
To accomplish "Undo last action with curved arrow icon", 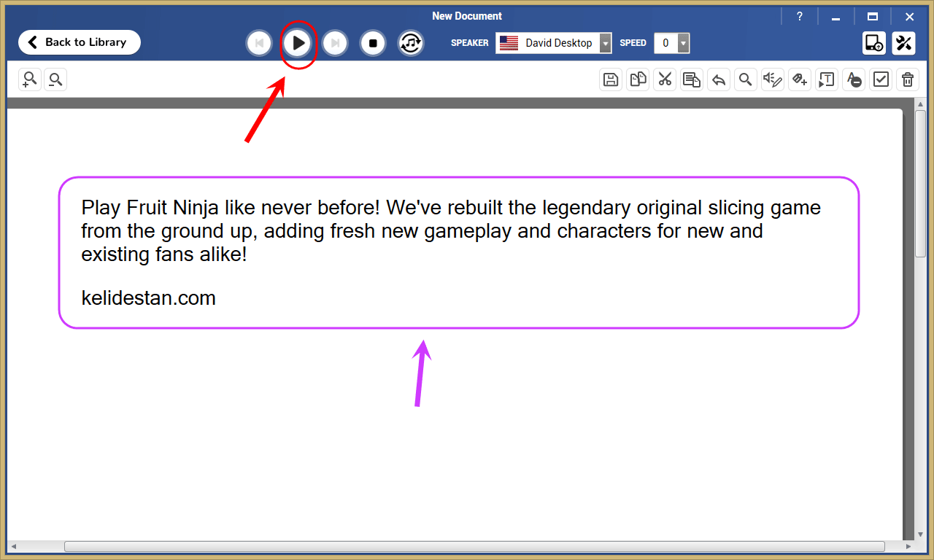I will [719, 79].
